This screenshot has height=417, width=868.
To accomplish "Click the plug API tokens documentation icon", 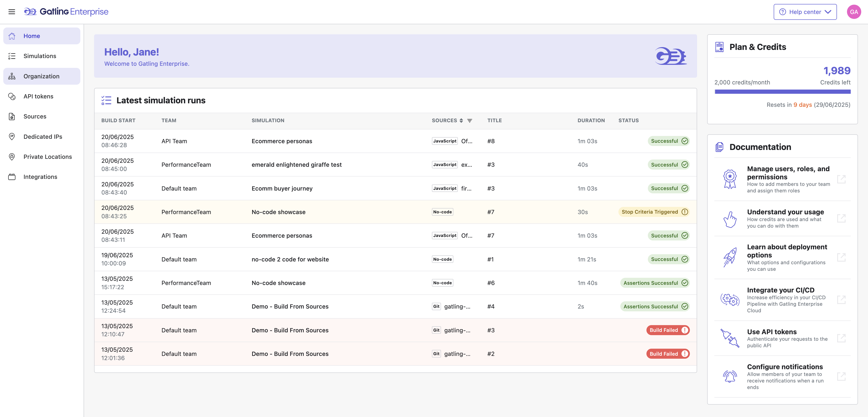I will [x=730, y=338].
